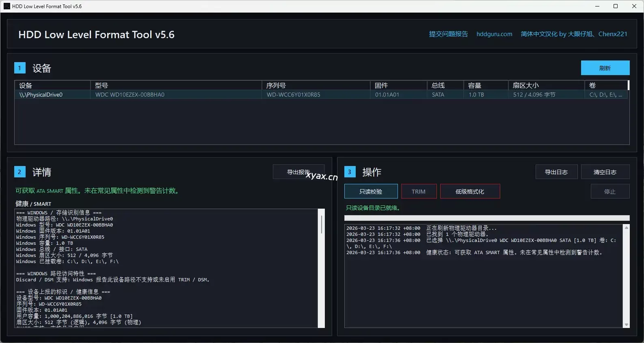The width and height of the screenshot is (644, 343).
Task: Open the 提交问题报告 link
Action: [x=448, y=34]
